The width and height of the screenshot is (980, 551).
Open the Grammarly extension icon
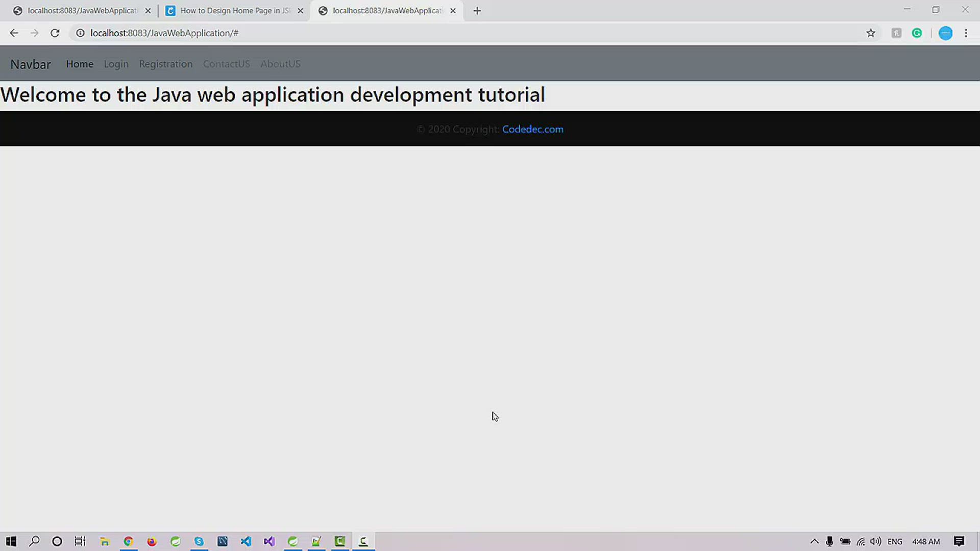tap(917, 33)
